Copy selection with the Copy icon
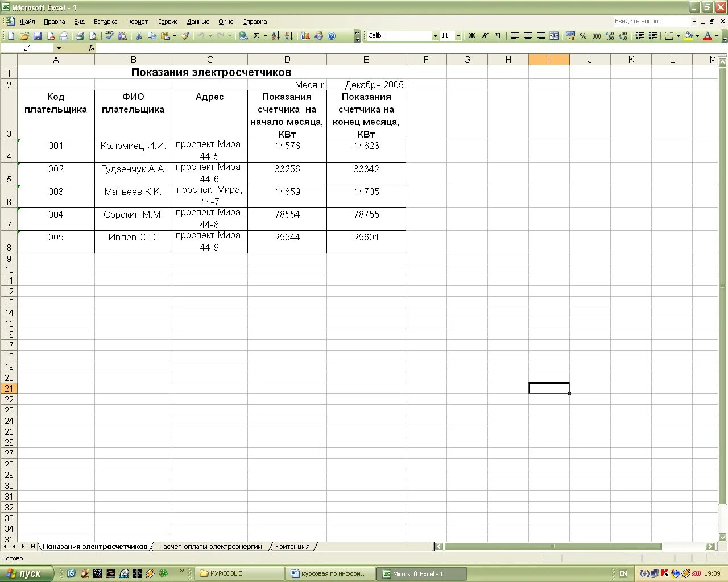 pos(152,36)
